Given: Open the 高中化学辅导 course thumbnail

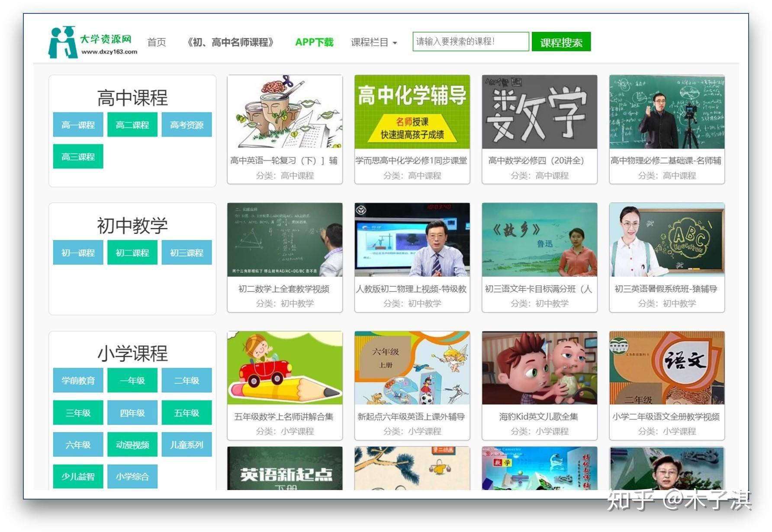Looking at the screenshot, I should [x=412, y=112].
